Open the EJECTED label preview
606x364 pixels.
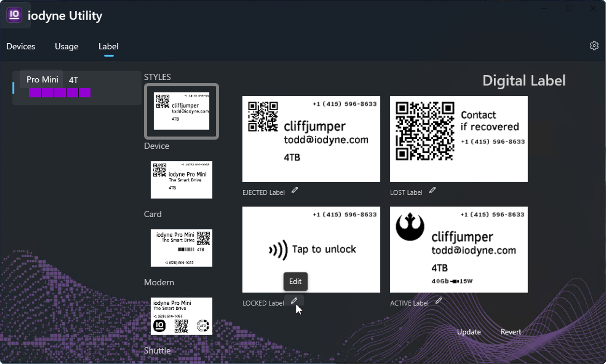coord(311,139)
